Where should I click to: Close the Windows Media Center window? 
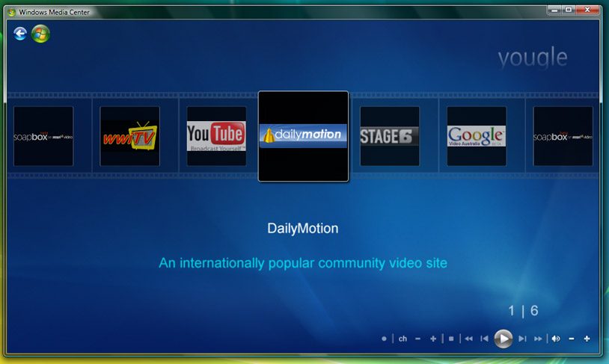[587, 10]
